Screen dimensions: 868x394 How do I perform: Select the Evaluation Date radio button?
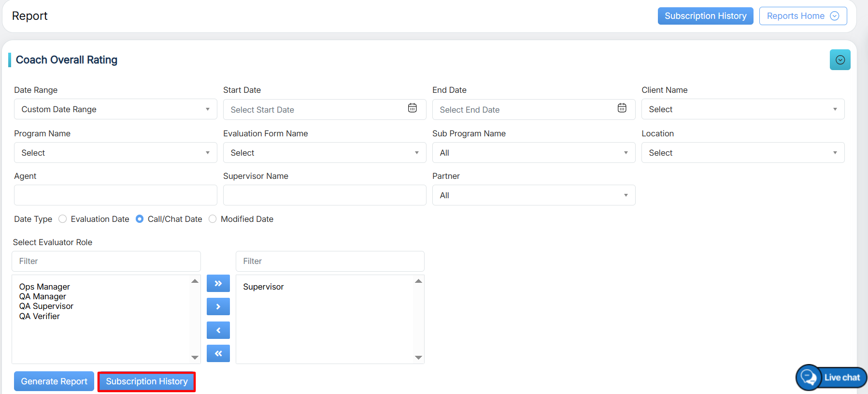click(63, 219)
